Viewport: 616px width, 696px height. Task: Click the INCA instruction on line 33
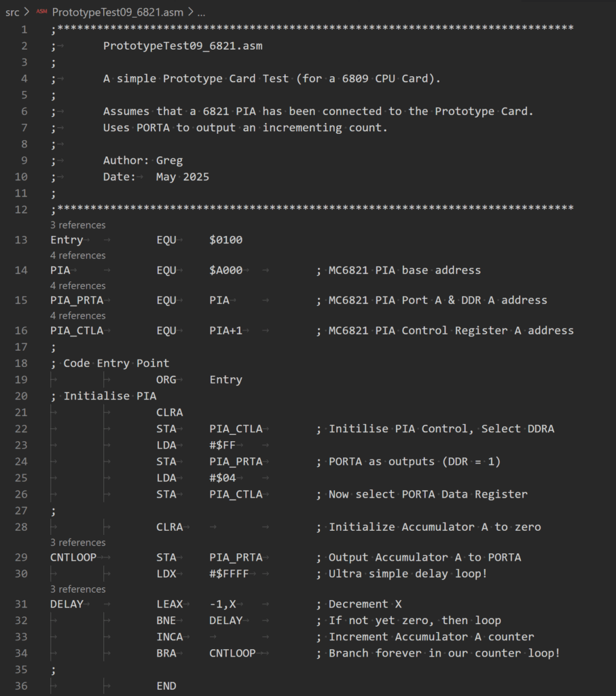coord(169,637)
